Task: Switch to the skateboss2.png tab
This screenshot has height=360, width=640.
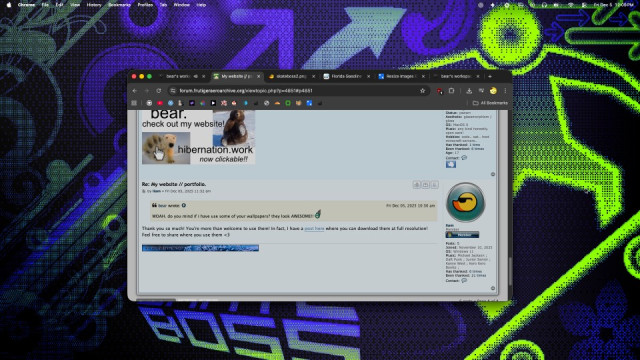Action: 291,76
